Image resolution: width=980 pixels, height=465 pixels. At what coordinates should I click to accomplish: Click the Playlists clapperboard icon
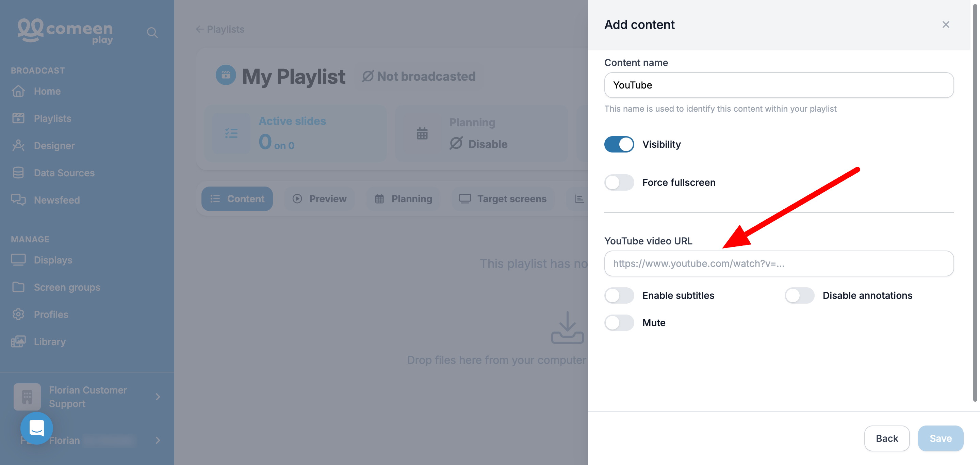click(x=18, y=118)
